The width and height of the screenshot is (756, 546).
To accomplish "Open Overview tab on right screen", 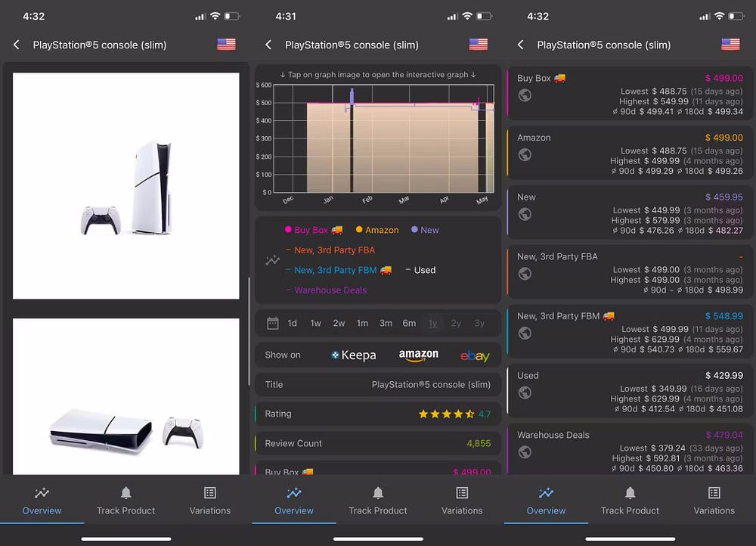I will pos(547,501).
